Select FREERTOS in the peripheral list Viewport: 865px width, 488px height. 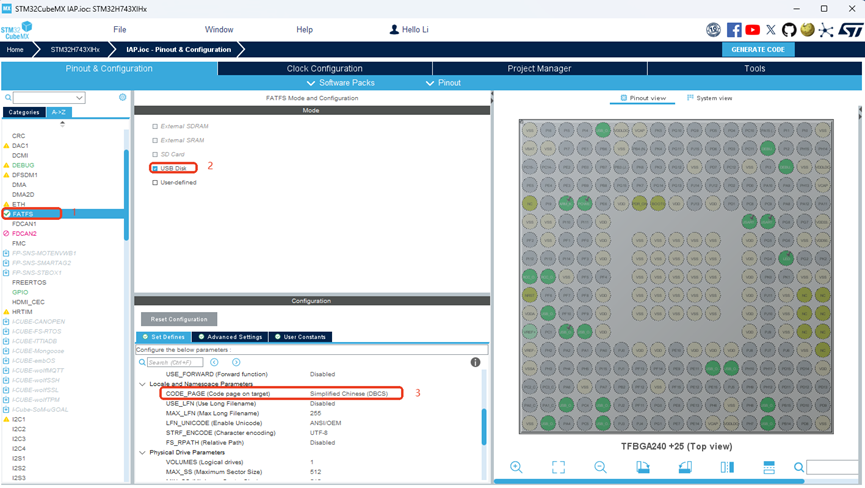tap(29, 282)
